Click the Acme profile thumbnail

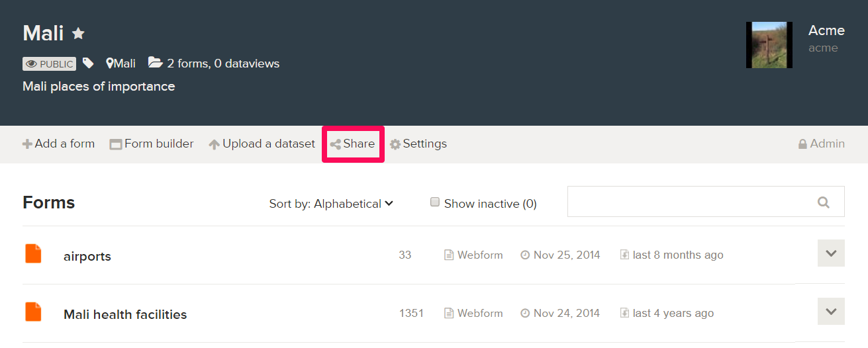pyautogui.click(x=769, y=45)
